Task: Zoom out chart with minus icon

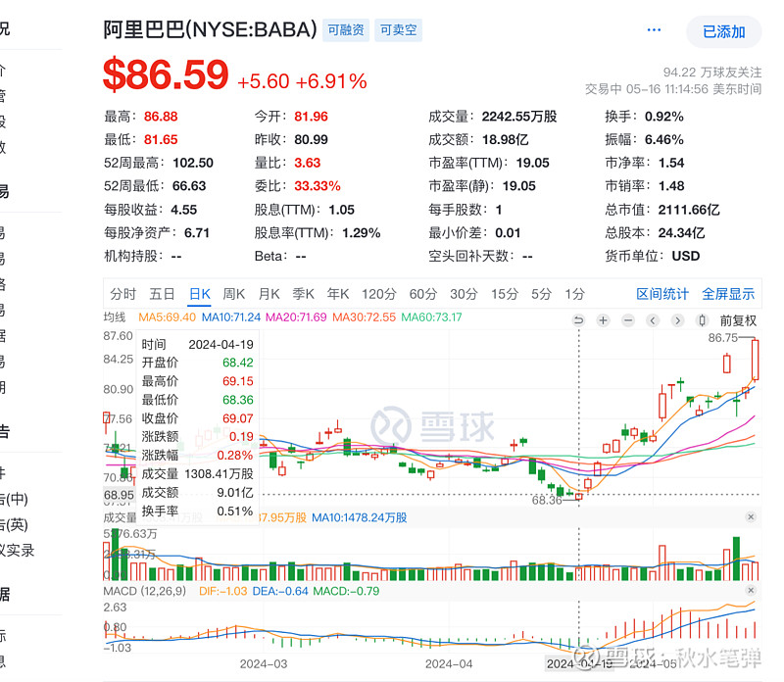Action: point(628,320)
